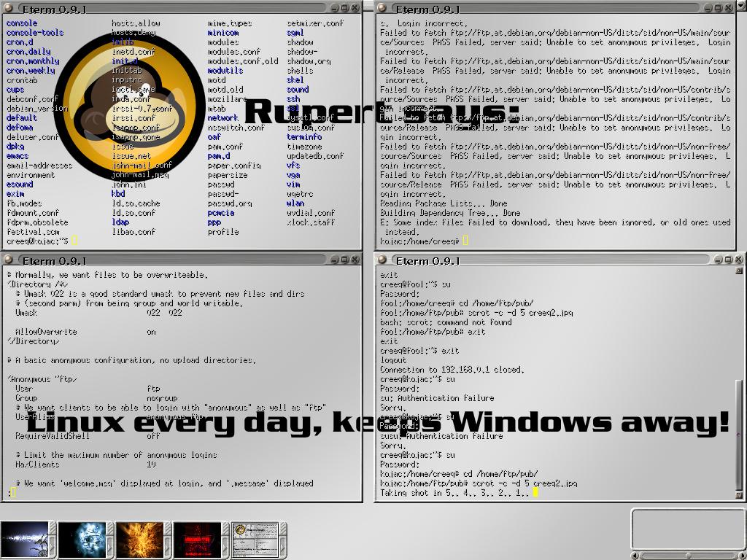Click "cron.daily" in the directory listing
The image size is (747, 560).
(28, 52)
